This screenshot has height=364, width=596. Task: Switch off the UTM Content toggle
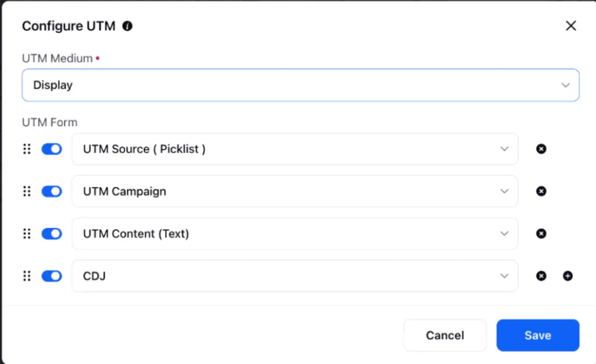point(51,234)
